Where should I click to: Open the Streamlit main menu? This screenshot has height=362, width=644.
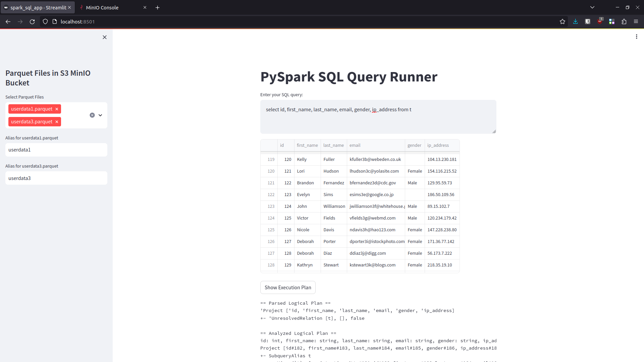[636, 37]
